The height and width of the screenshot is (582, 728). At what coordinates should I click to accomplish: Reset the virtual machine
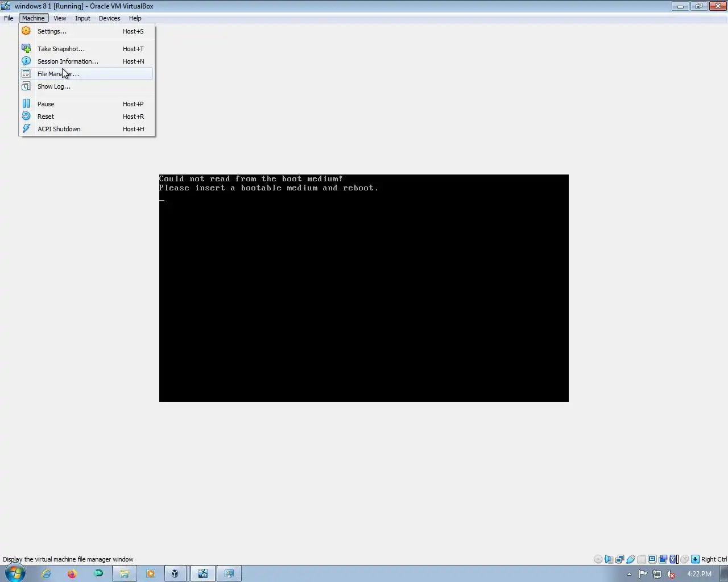tap(86, 117)
